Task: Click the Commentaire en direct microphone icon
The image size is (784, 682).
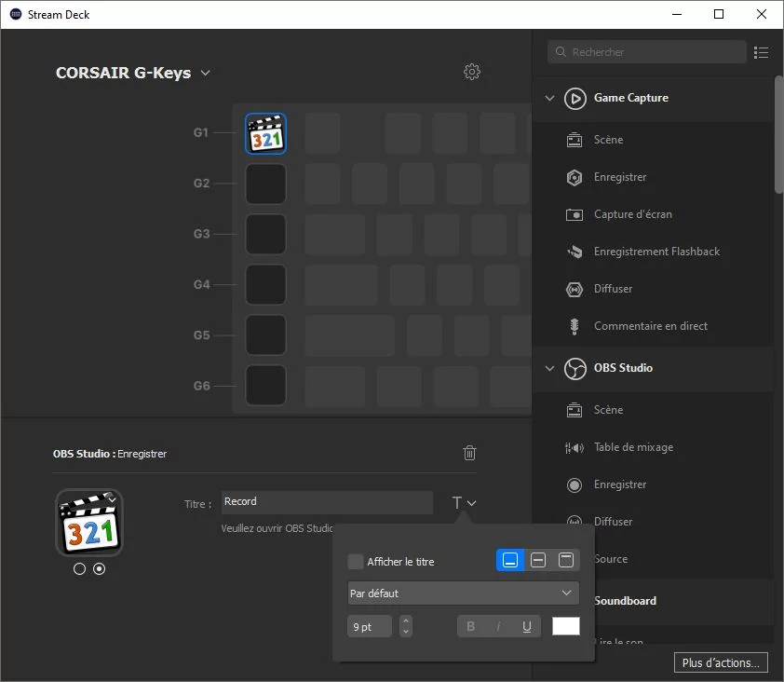Action: (574, 326)
